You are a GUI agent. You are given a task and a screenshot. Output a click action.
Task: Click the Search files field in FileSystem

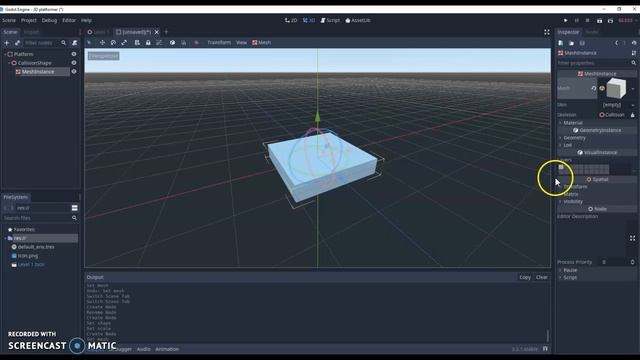pyautogui.click(x=40, y=218)
